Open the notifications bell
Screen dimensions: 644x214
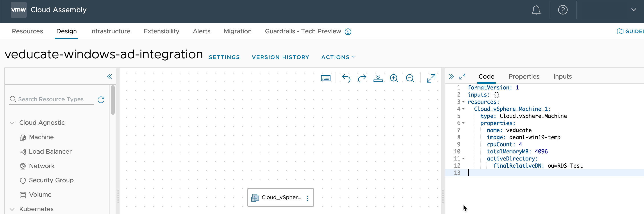point(536,10)
